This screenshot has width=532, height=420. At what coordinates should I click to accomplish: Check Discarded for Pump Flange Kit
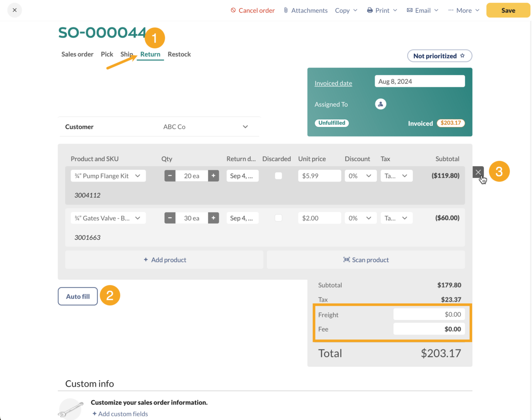pyautogui.click(x=278, y=175)
